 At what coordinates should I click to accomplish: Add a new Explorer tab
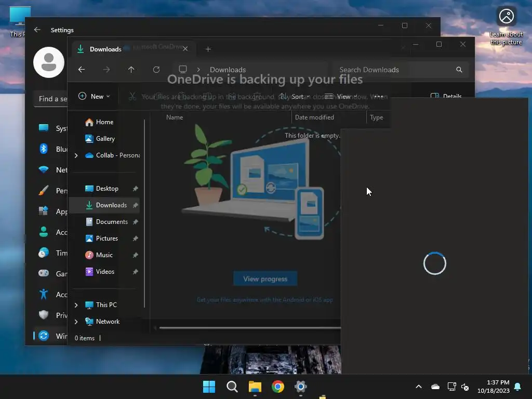208,49
